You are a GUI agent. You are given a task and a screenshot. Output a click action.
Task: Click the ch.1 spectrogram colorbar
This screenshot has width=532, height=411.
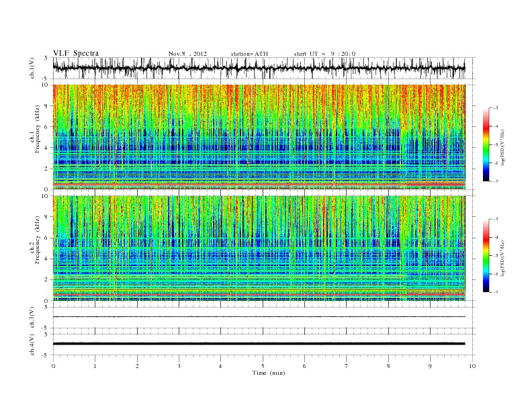tap(486, 144)
